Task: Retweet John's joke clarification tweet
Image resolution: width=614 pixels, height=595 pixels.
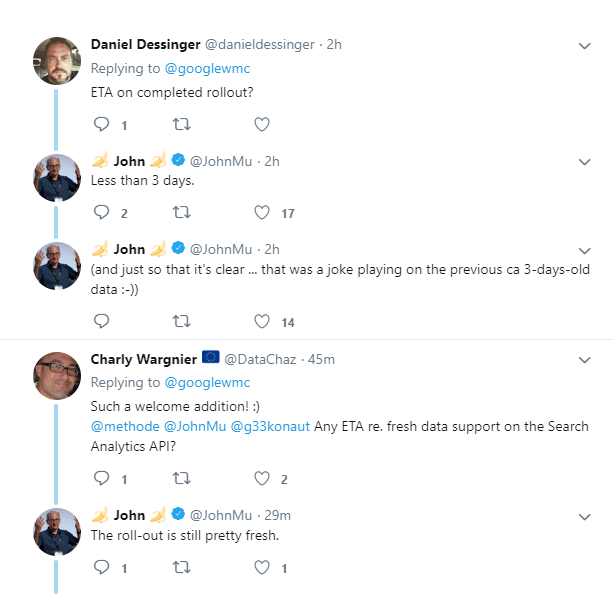Action: 181,322
